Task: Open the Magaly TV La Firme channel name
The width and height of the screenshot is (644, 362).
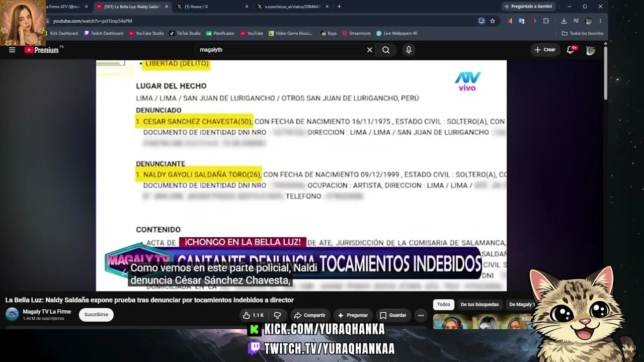Action: point(47,312)
